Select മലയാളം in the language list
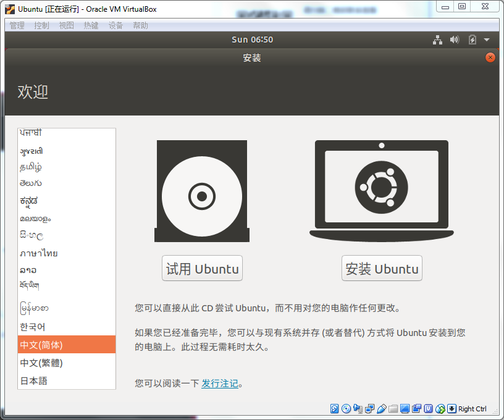 point(67,219)
